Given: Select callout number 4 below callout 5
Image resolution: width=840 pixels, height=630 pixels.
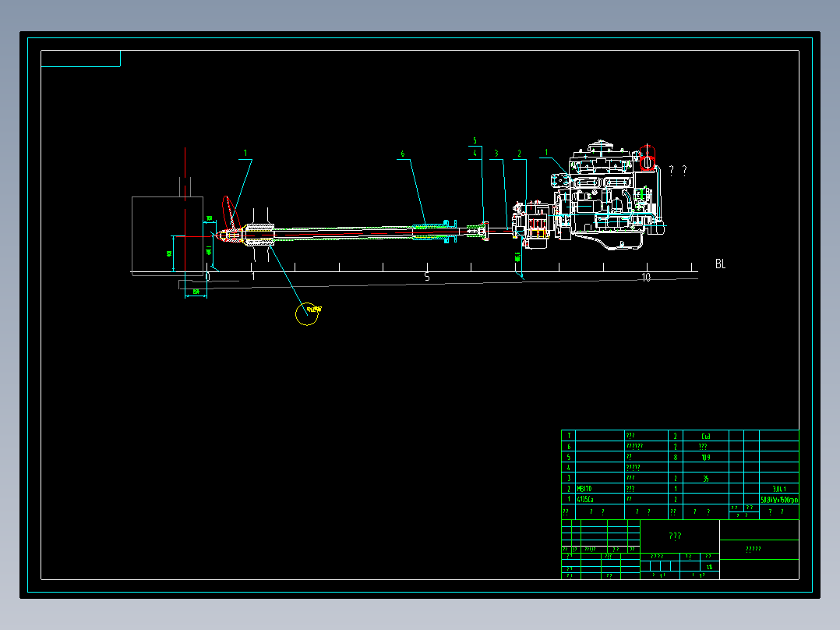Looking at the screenshot, I should [475, 154].
